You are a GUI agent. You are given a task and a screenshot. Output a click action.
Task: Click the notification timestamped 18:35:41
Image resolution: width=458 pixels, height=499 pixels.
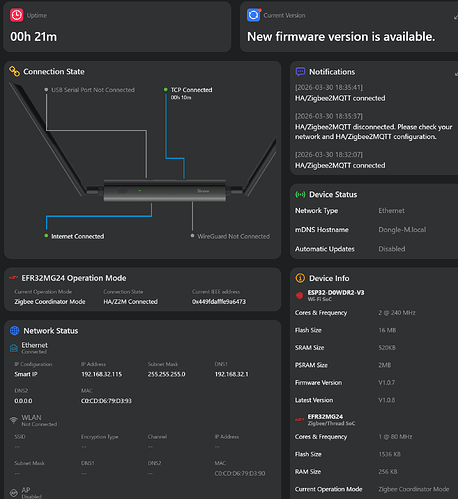(340, 93)
